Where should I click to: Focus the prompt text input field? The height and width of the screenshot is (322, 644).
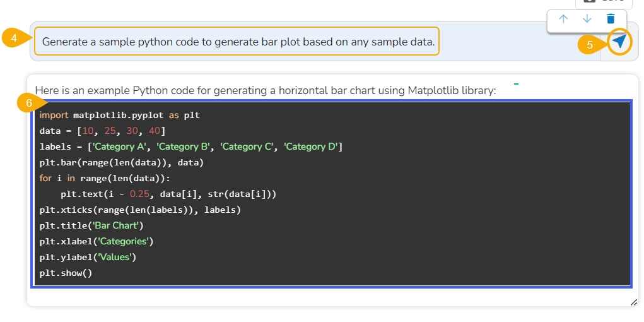pyautogui.click(x=237, y=42)
